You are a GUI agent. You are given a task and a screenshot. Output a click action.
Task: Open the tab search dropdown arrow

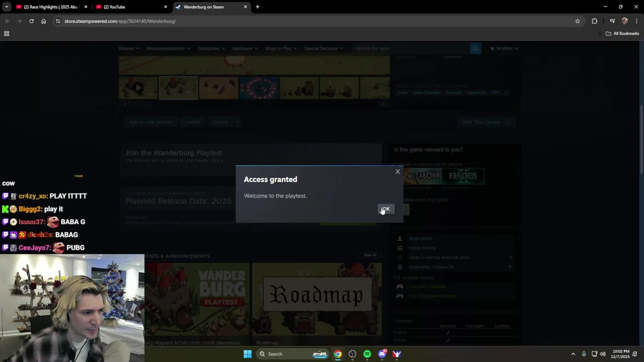(x=6, y=7)
